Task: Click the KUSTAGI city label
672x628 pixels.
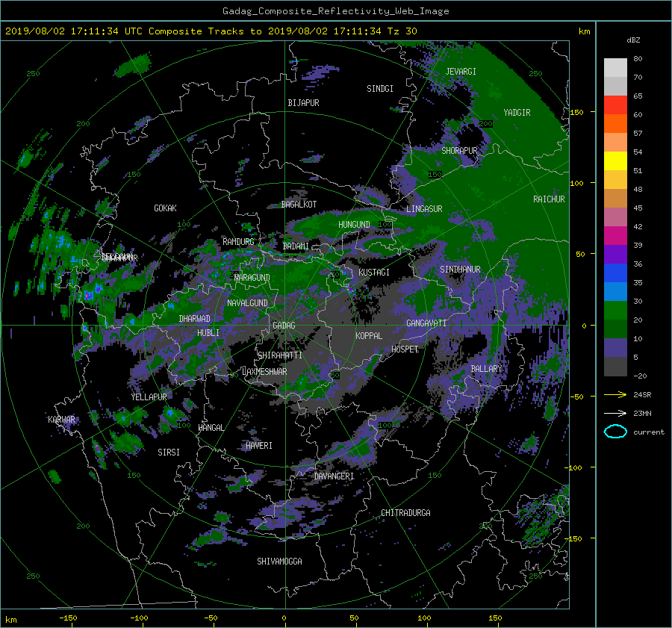Action: (374, 273)
